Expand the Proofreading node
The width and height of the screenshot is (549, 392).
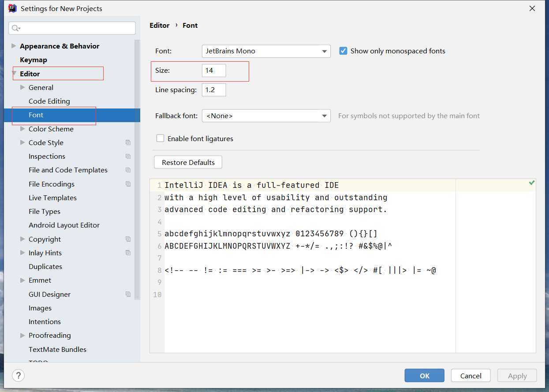click(22, 335)
